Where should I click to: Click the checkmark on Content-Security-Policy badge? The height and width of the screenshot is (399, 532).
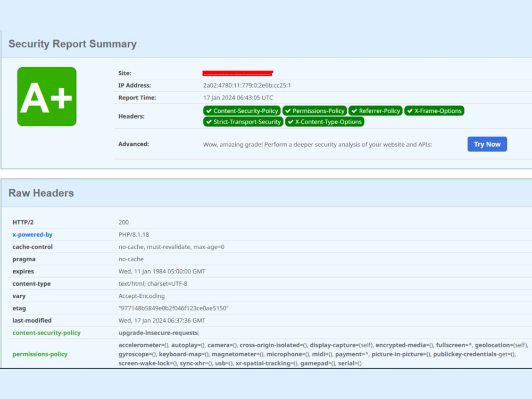(209, 111)
